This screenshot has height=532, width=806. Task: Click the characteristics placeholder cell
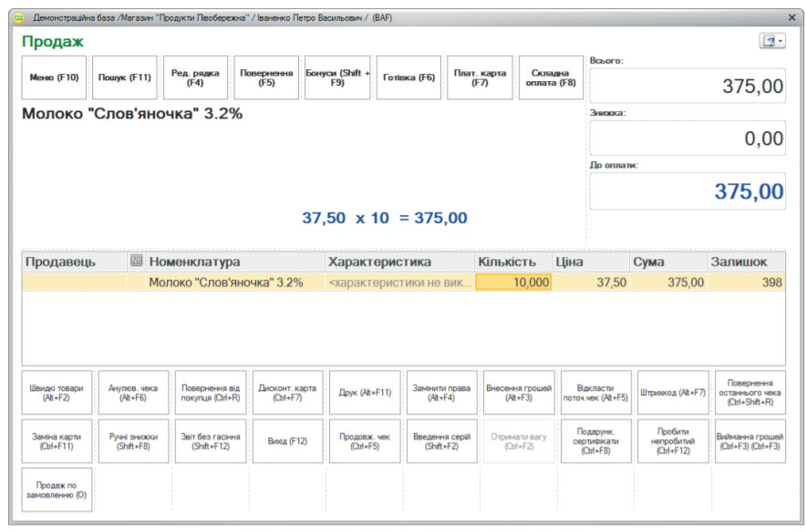pos(399,282)
